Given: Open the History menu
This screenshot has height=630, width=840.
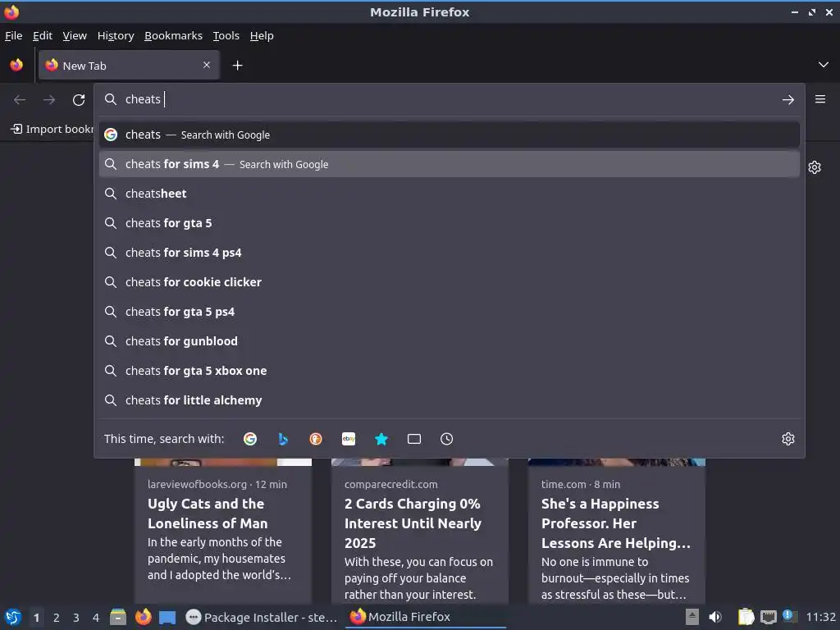Looking at the screenshot, I should [x=115, y=36].
